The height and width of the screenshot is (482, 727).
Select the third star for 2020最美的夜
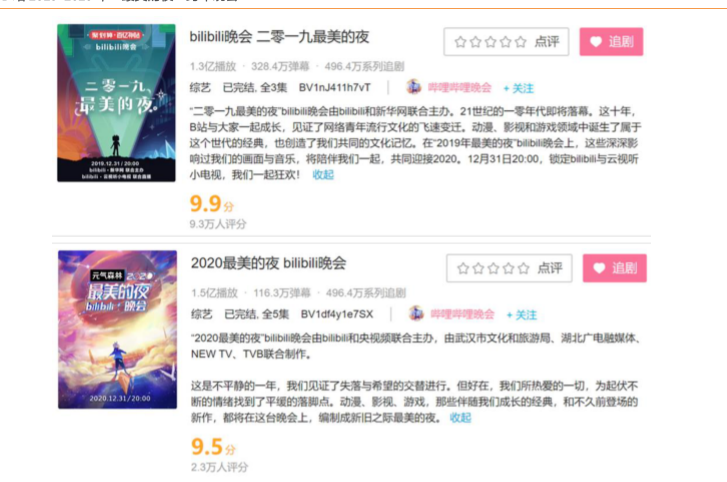click(x=493, y=268)
